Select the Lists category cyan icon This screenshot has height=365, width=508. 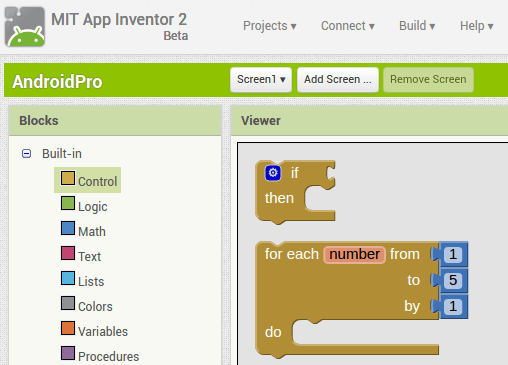pos(68,278)
